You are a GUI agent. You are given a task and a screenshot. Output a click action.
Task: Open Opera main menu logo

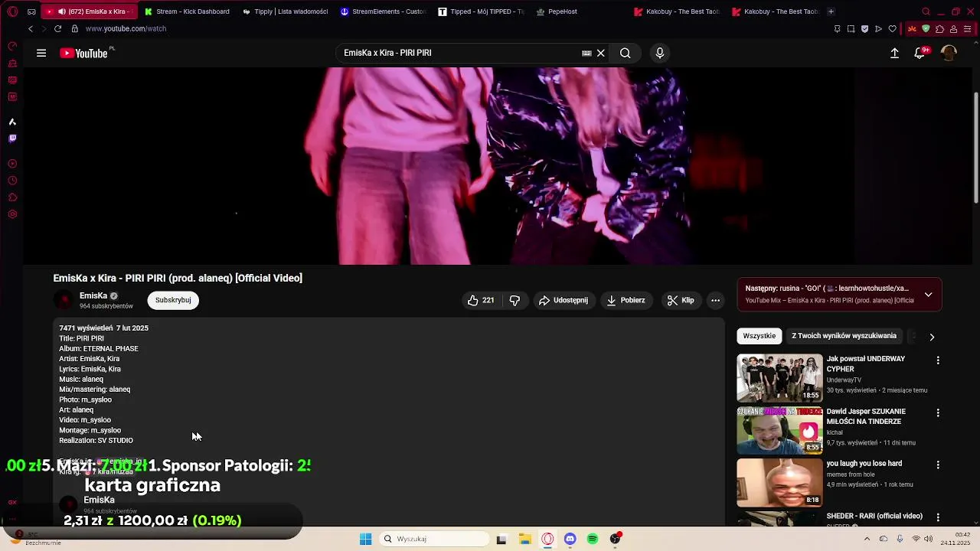point(12,11)
